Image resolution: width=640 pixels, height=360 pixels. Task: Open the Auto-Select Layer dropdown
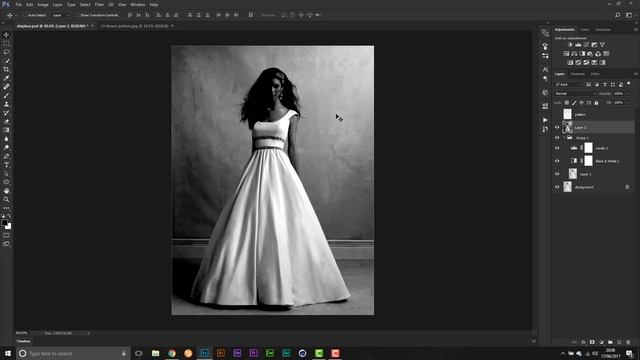60,15
